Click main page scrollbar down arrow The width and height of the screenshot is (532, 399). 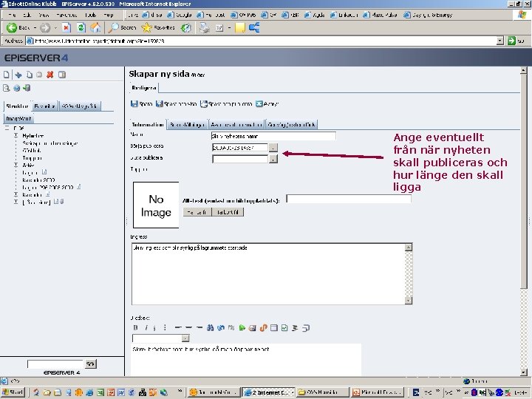(x=524, y=372)
